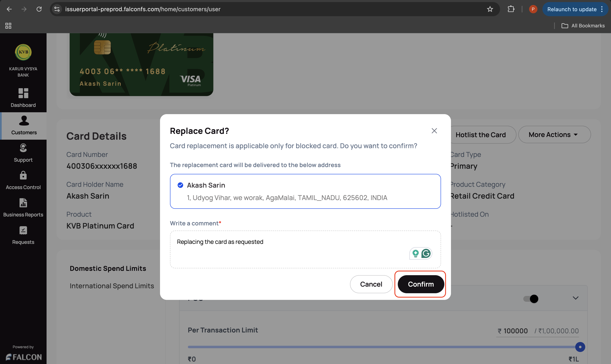Switch to the International Spend Limits tab
Viewport: 611px width, 364px height.
pyautogui.click(x=112, y=286)
